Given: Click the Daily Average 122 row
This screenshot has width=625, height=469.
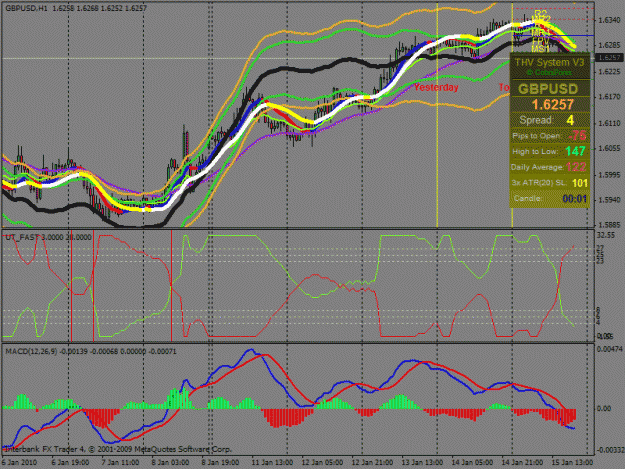Looking at the screenshot, I should [x=550, y=167].
